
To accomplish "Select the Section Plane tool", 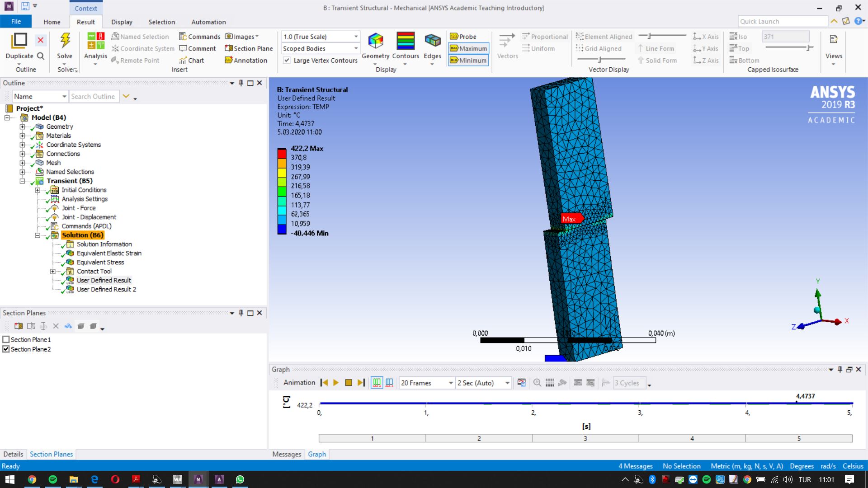I will tap(248, 48).
